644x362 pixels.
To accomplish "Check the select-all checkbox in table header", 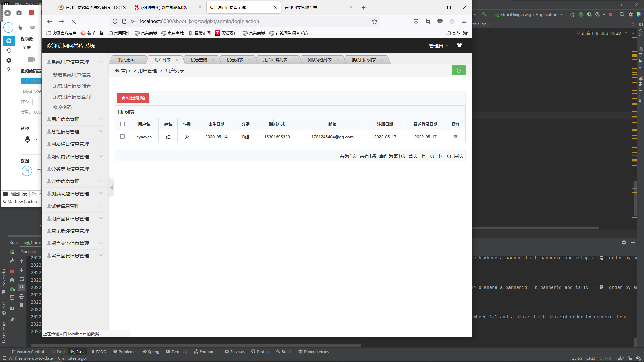I will 122,124.
